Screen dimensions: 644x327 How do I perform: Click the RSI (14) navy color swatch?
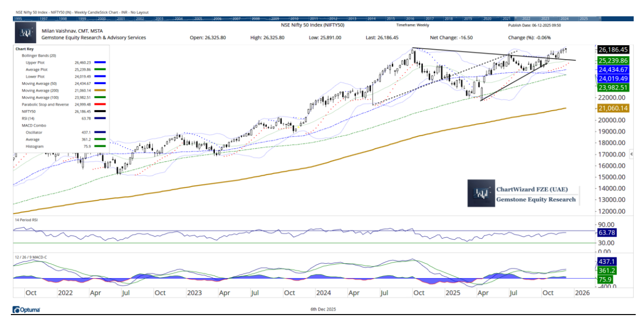(x=101, y=118)
